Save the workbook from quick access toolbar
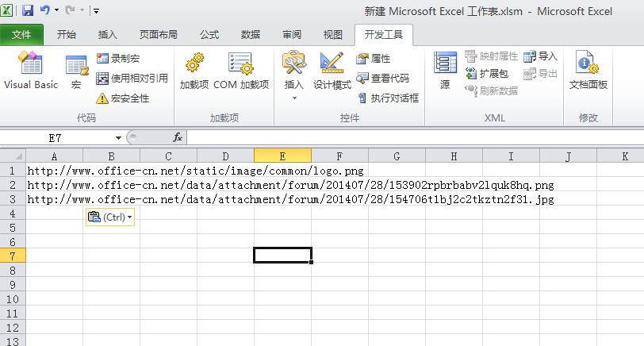 [x=28, y=10]
